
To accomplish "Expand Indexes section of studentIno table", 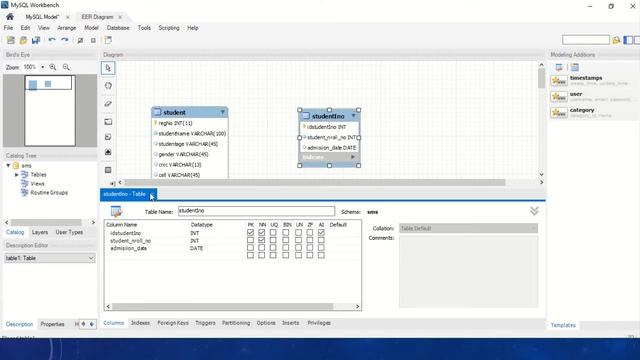I will pyautogui.click(x=353, y=157).
